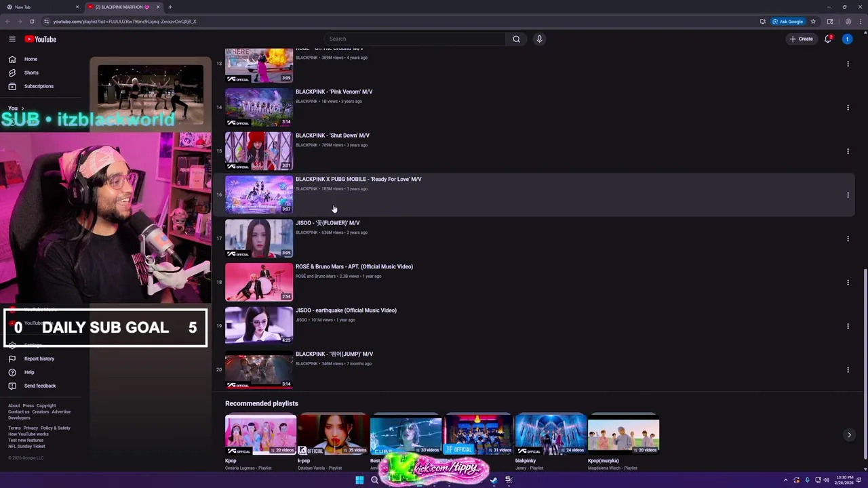Click the search magnifier button
Image resolution: width=868 pixels, height=488 pixels.
(x=516, y=39)
